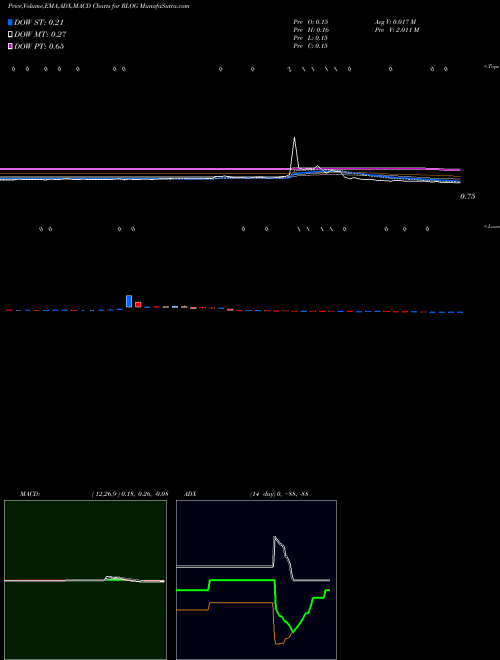Open the dark blue ADX indicator chart
The image size is (500, 660).
point(256,580)
